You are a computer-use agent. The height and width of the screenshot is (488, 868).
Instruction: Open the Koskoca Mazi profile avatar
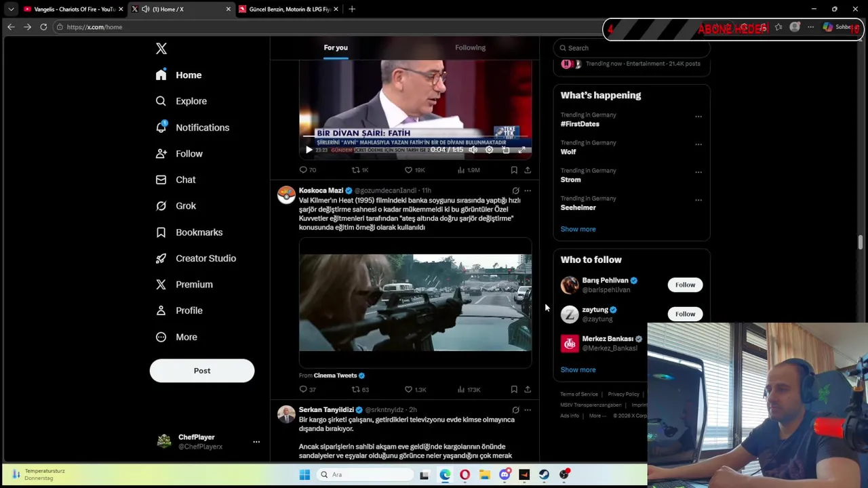click(x=286, y=195)
